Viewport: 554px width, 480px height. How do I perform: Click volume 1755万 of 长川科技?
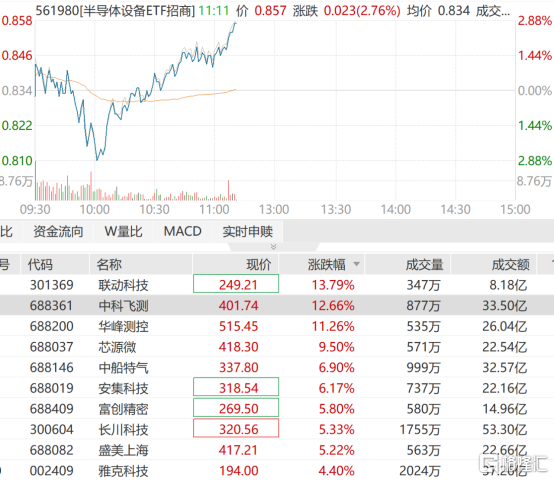(420, 429)
